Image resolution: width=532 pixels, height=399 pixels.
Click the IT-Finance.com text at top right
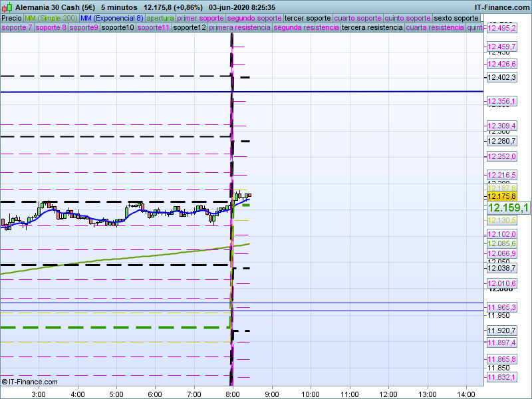[x=502, y=6]
